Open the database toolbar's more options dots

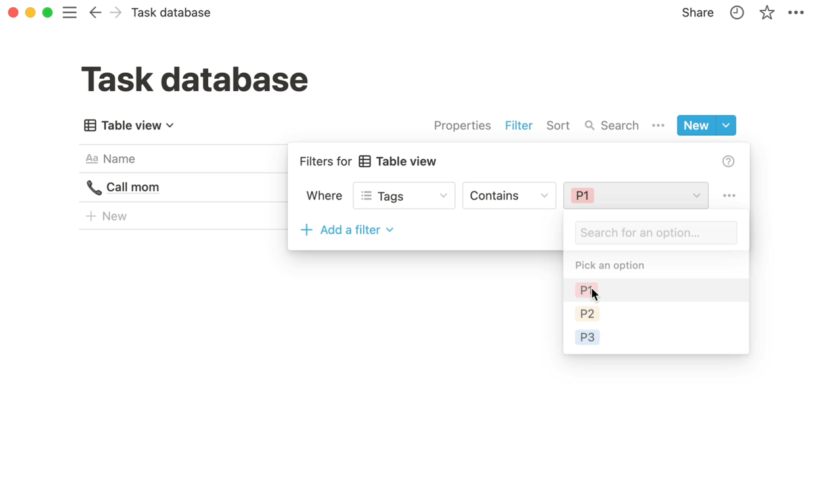tap(658, 125)
